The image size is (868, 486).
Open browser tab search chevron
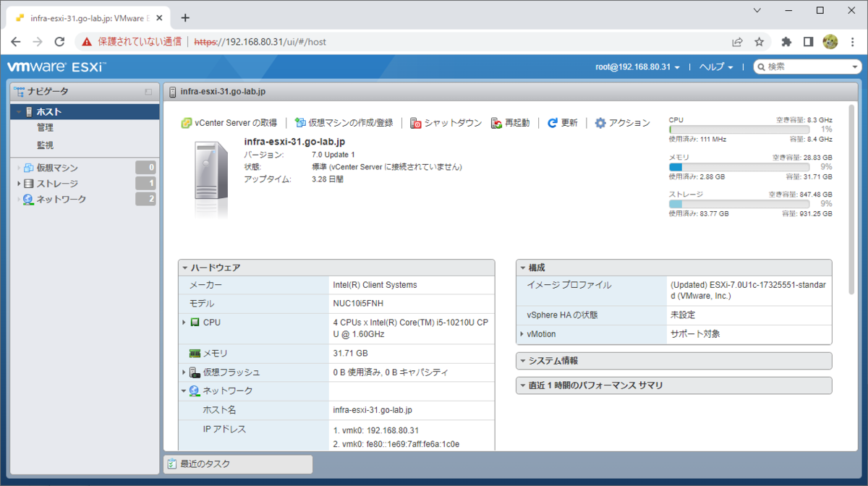pyautogui.click(x=757, y=10)
